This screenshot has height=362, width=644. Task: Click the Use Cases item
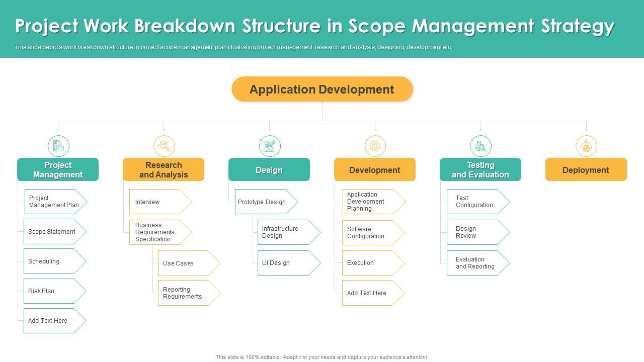coord(189,263)
